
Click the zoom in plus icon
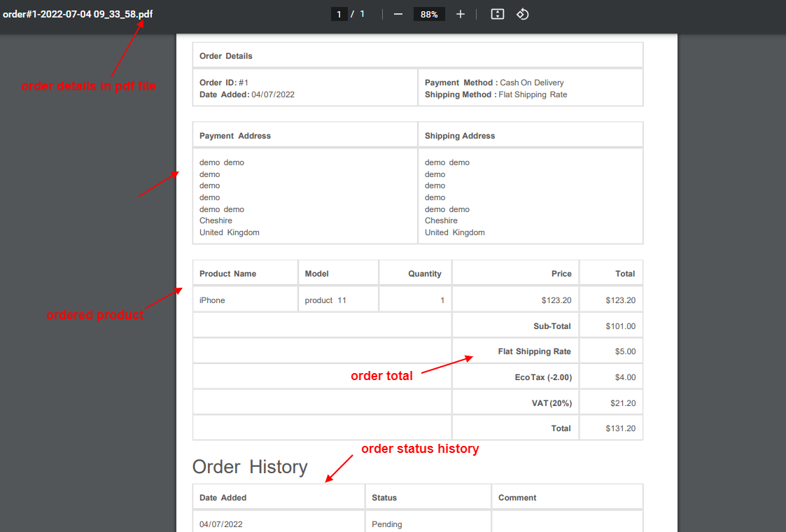click(x=461, y=13)
